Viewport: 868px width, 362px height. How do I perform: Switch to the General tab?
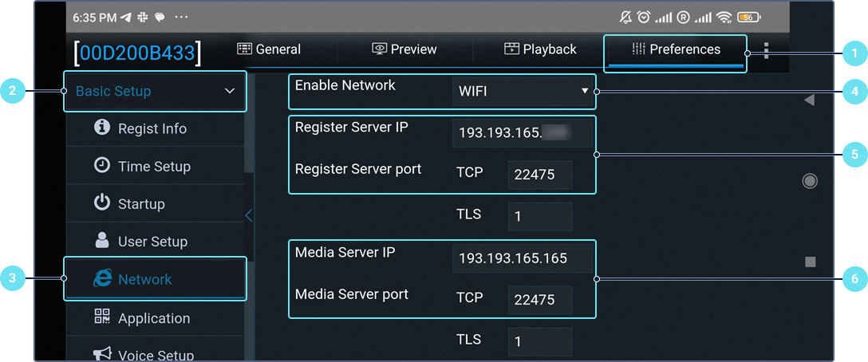pos(270,49)
